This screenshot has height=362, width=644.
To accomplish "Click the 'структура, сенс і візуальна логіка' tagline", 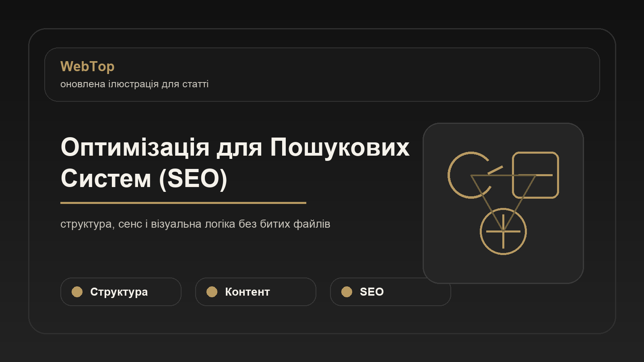I will (x=195, y=224).
